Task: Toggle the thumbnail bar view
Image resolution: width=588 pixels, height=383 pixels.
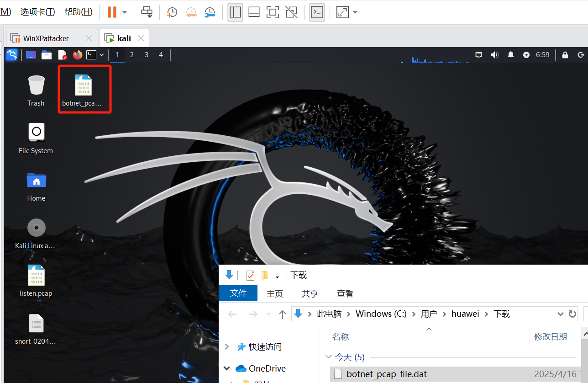Action: coord(254,12)
